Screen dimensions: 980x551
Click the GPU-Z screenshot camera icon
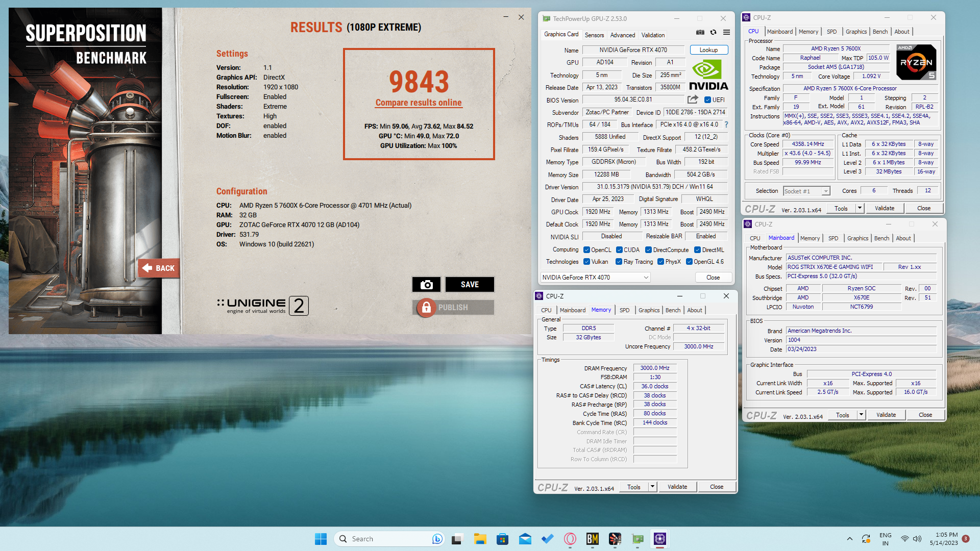point(700,32)
